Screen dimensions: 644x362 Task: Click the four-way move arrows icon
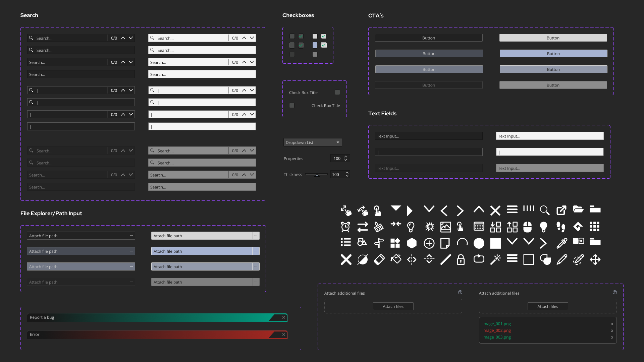pyautogui.click(x=595, y=259)
